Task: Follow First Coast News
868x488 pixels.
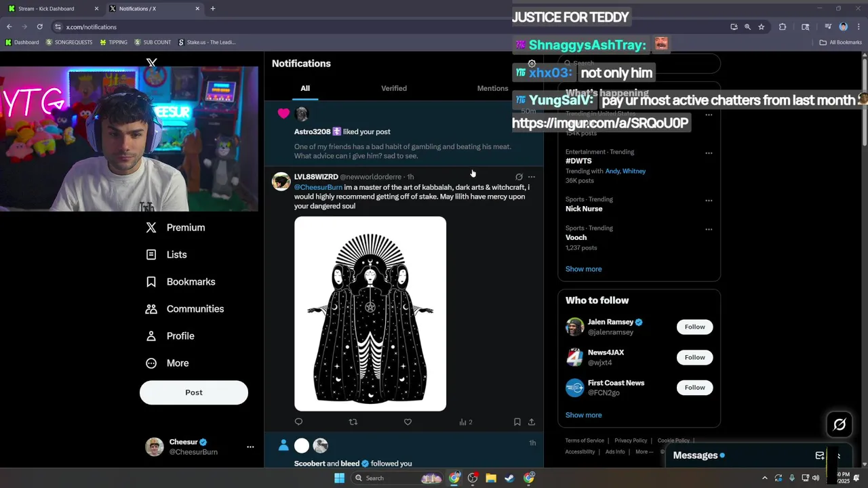Action: 694,388
